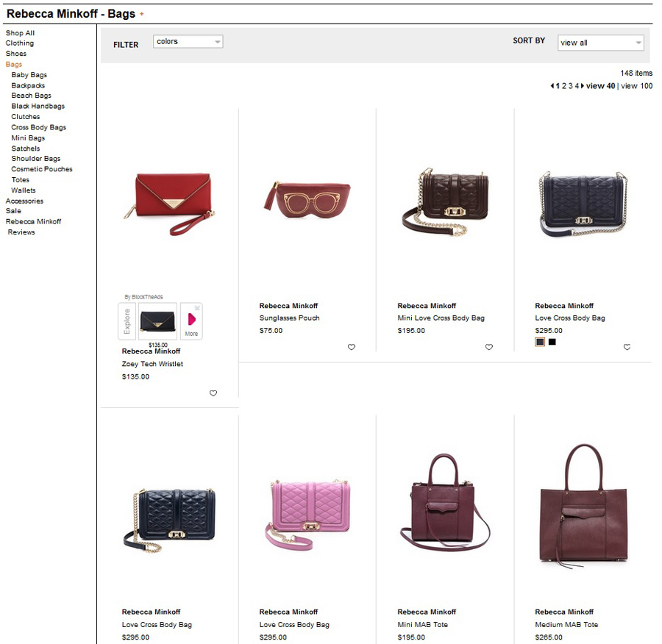Go to the Clothing category
The width and height of the screenshot is (662, 644).
(x=20, y=43)
